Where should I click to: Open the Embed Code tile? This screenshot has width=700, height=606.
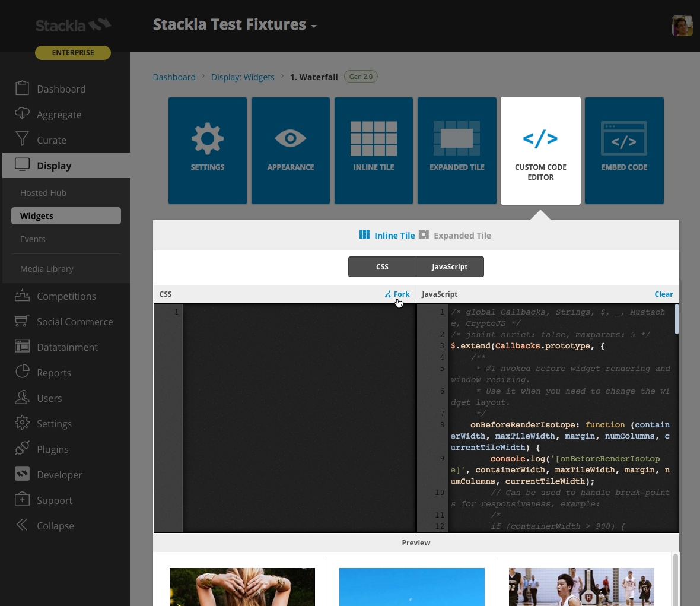pos(624,151)
